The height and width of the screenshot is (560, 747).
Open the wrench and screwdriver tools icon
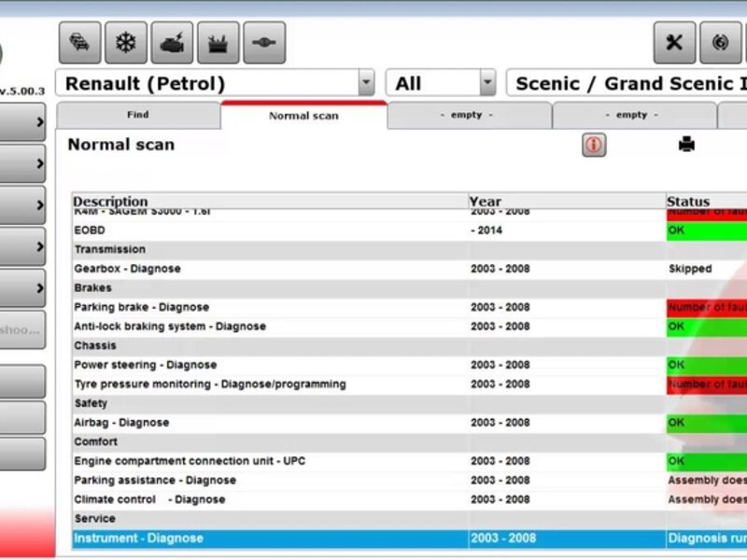(x=674, y=43)
